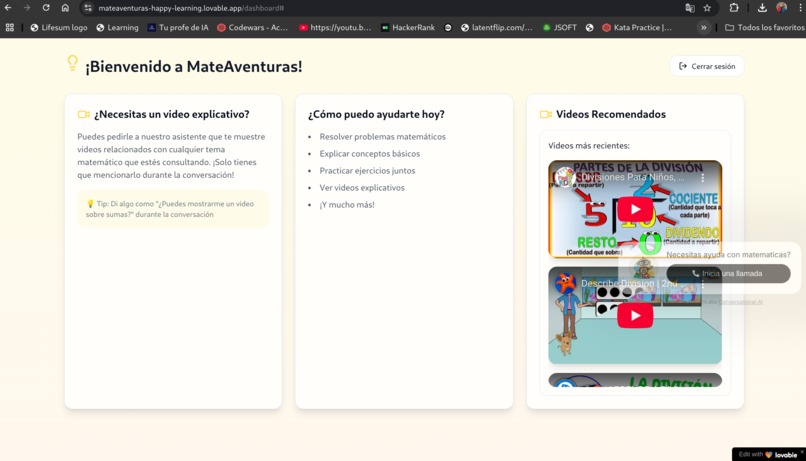This screenshot has width=806, height=461.
Task: Bookmark this page with the star icon
Action: tap(707, 8)
